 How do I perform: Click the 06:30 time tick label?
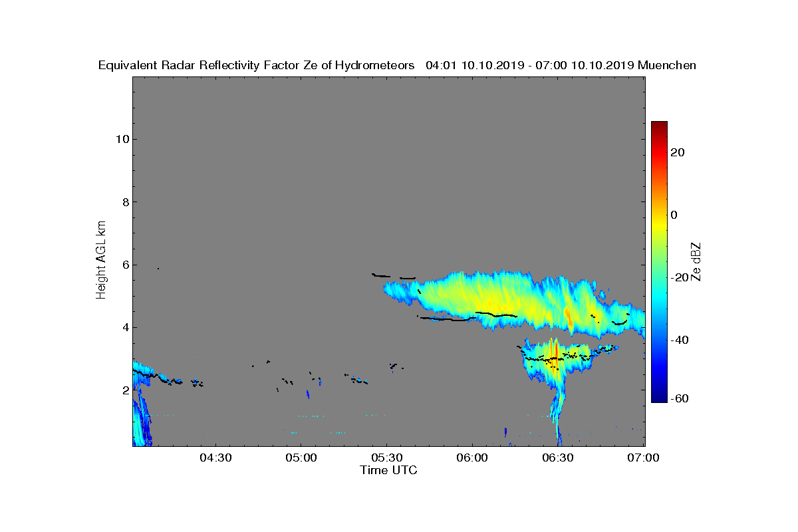[x=558, y=458]
